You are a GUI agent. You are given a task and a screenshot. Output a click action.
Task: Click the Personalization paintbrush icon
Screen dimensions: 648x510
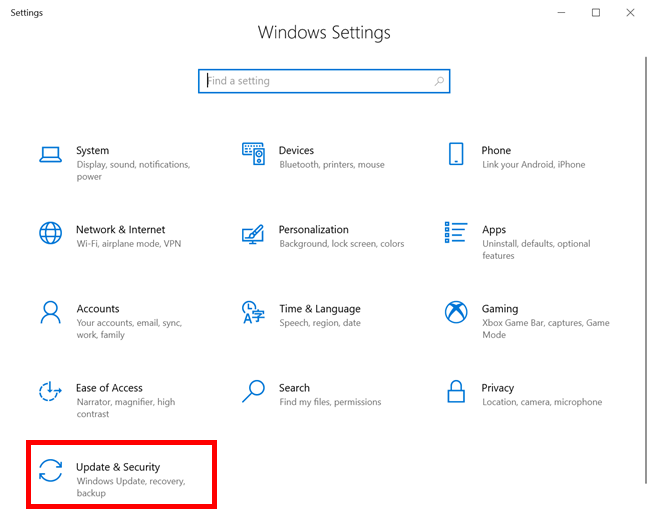pyautogui.click(x=253, y=234)
